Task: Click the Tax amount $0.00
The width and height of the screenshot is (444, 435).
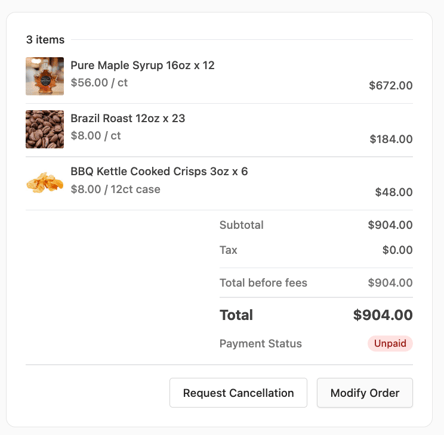Action: click(397, 250)
